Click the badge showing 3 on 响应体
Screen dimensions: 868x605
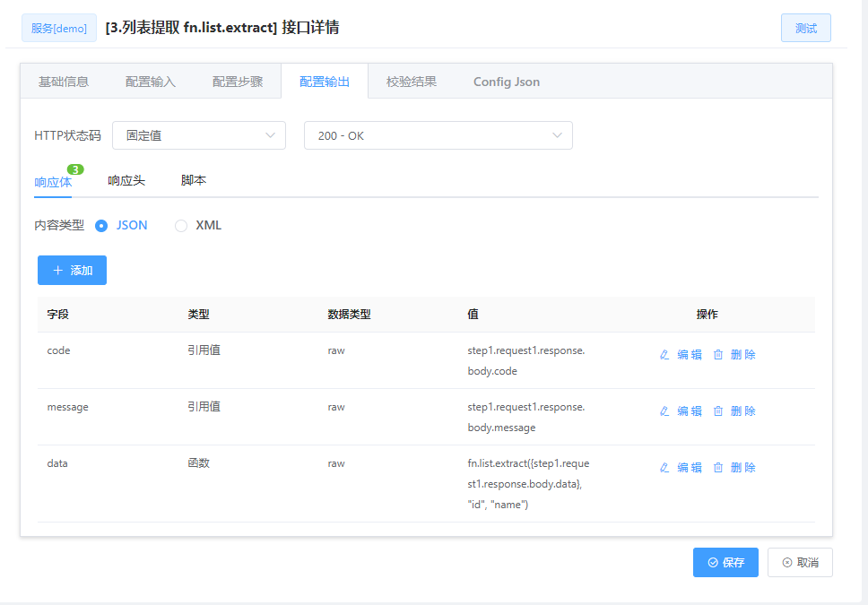click(75, 169)
